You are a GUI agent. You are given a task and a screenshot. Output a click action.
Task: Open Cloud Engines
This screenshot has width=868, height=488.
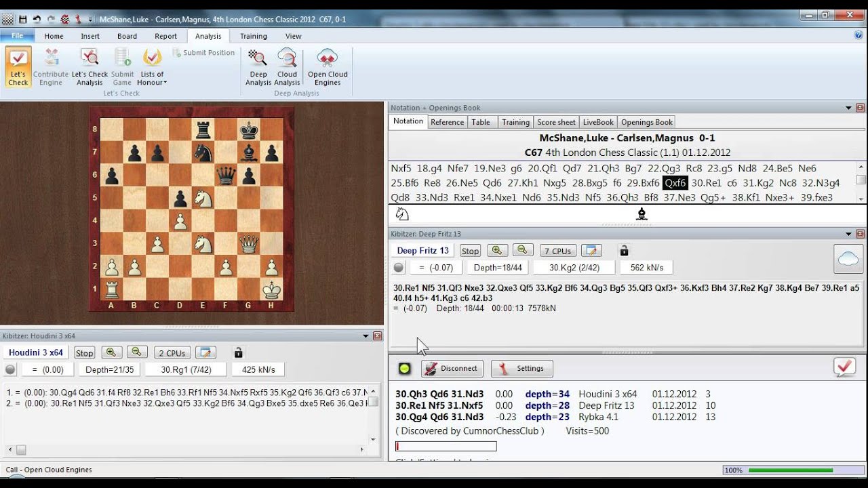pyautogui.click(x=328, y=67)
